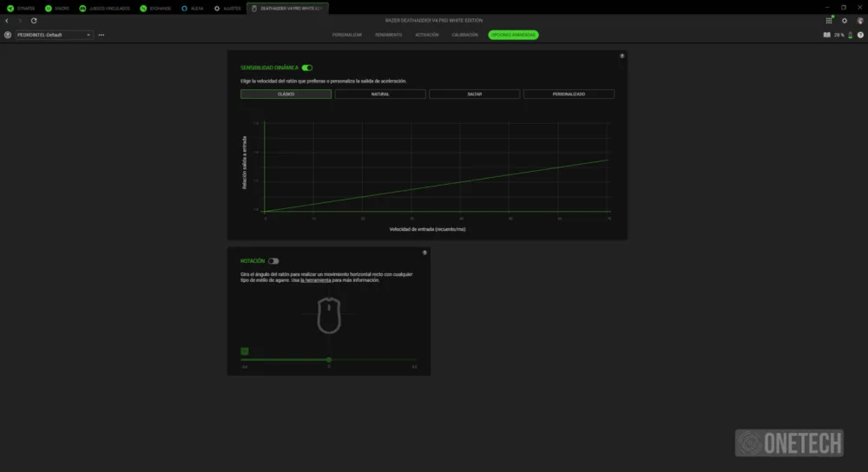Select the DeathAdder V4 Pro White device tab
The width and height of the screenshot is (868, 472).
(287, 9)
